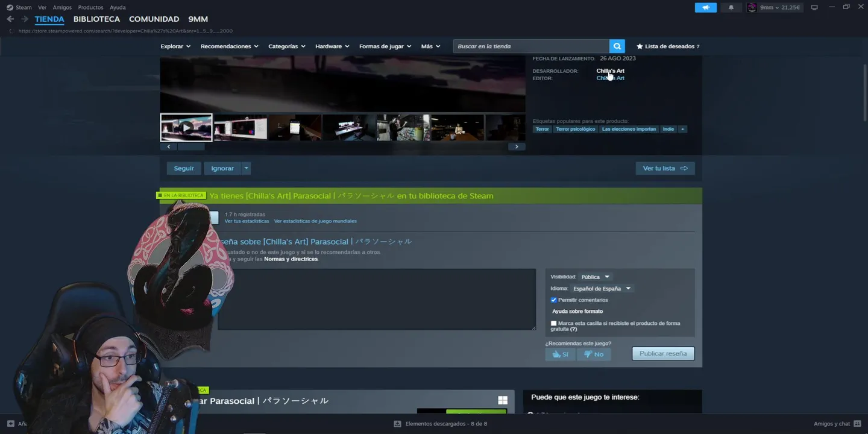Click Publicar reseña button
This screenshot has height=434, width=868.
(663, 353)
